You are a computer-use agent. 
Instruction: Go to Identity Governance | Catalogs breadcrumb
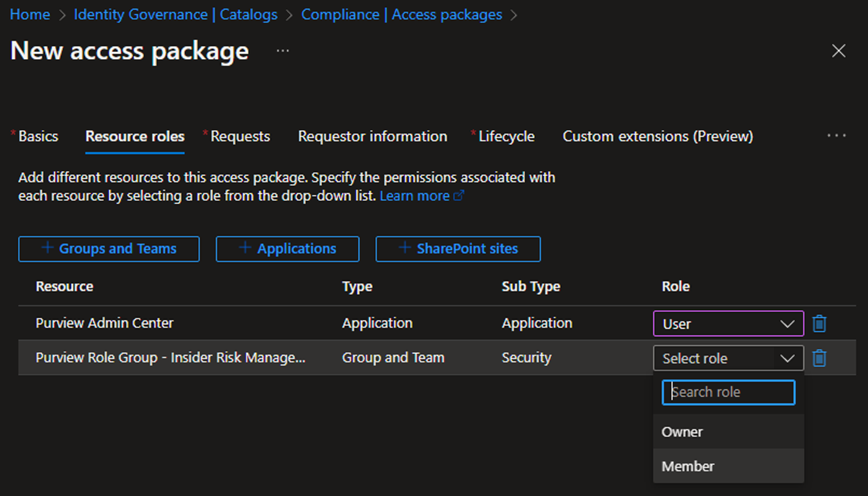[x=176, y=15]
